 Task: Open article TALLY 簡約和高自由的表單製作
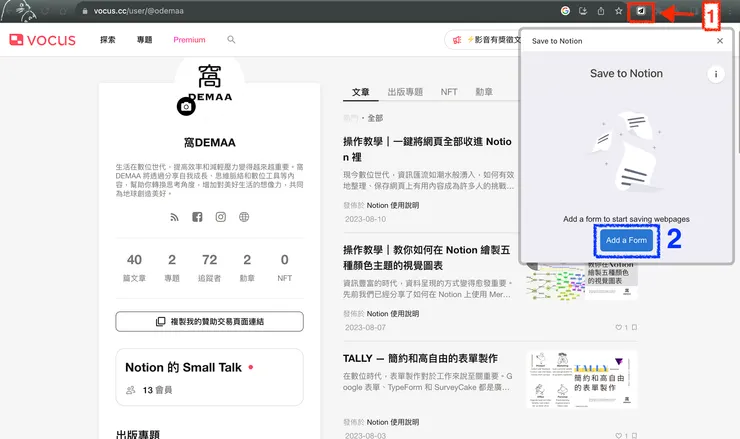(420, 359)
